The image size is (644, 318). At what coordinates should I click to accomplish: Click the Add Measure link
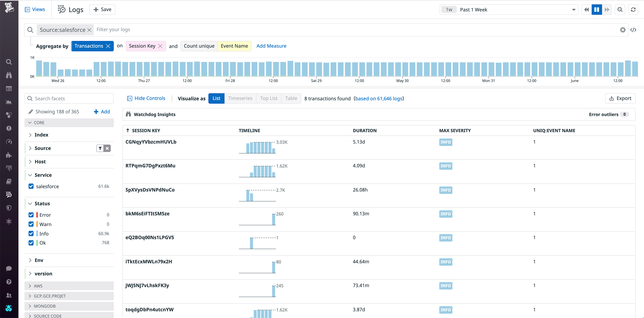(271, 46)
